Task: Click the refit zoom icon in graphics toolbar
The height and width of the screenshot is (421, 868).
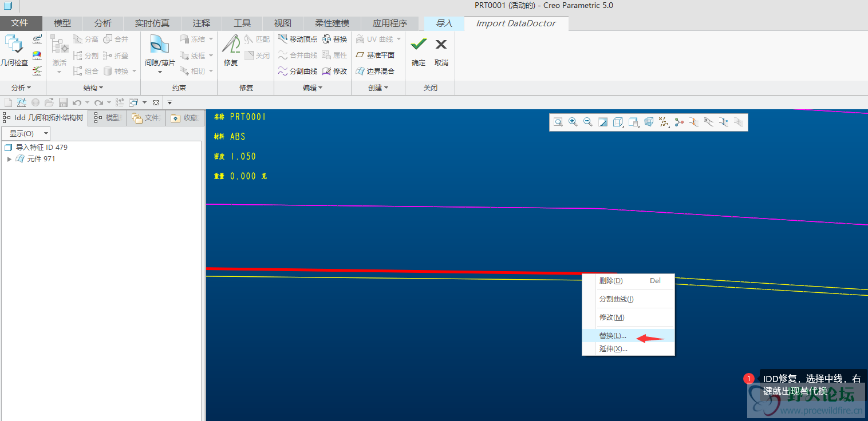Action: point(558,122)
